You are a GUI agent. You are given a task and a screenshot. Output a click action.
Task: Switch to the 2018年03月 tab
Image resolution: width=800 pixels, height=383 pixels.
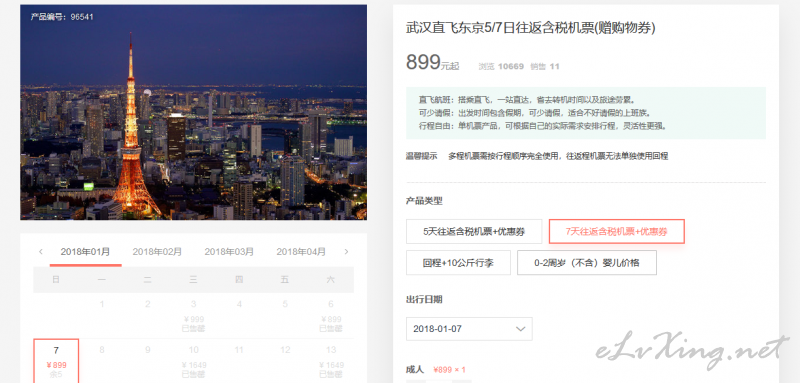pyautogui.click(x=229, y=252)
